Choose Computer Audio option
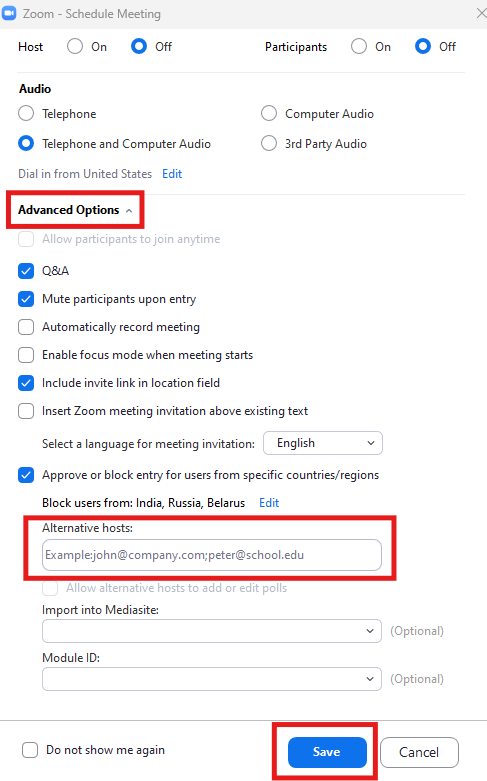This screenshot has width=487, height=781. point(269,113)
